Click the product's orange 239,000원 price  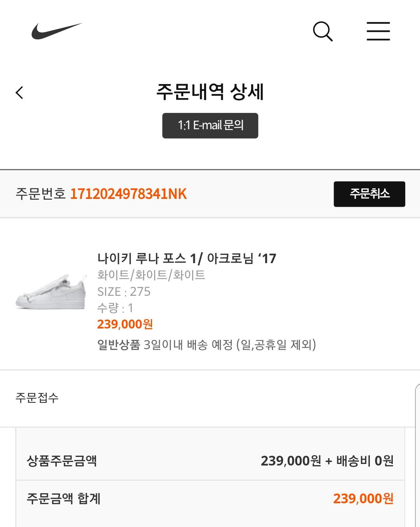[x=125, y=324]
